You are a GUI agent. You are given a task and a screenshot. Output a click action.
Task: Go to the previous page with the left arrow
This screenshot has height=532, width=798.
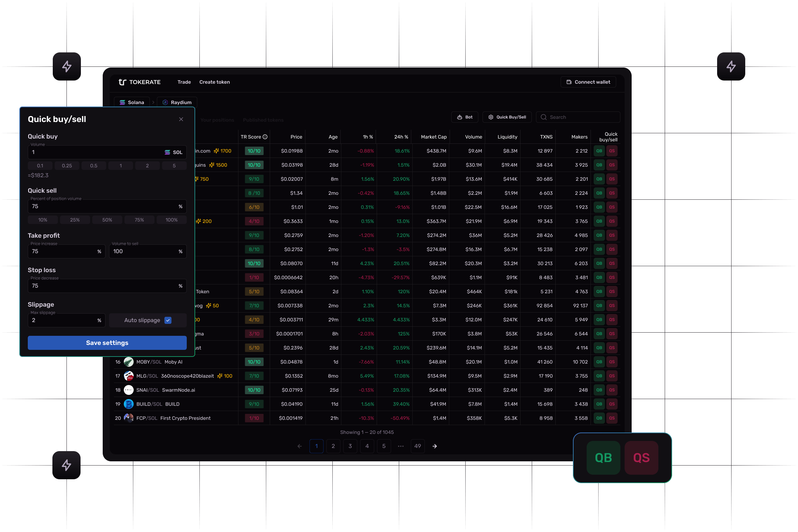(x=300, y=446)
